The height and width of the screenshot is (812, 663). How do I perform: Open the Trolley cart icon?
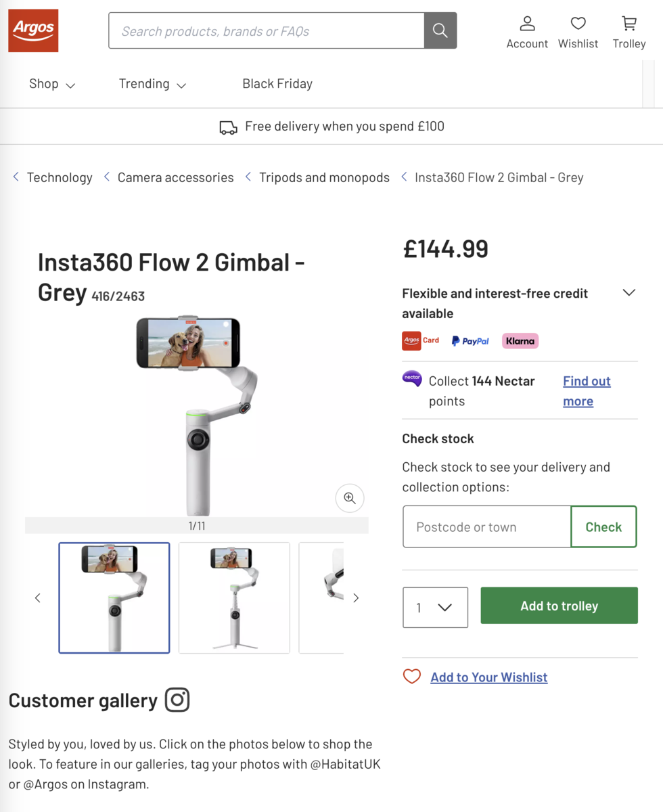tap(629, 24)
